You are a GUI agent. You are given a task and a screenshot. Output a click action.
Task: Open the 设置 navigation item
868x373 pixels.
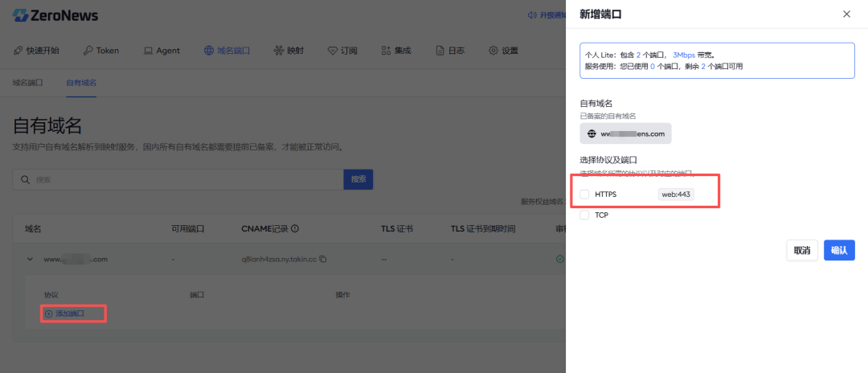pyautogui.click(x=503, y=51)
